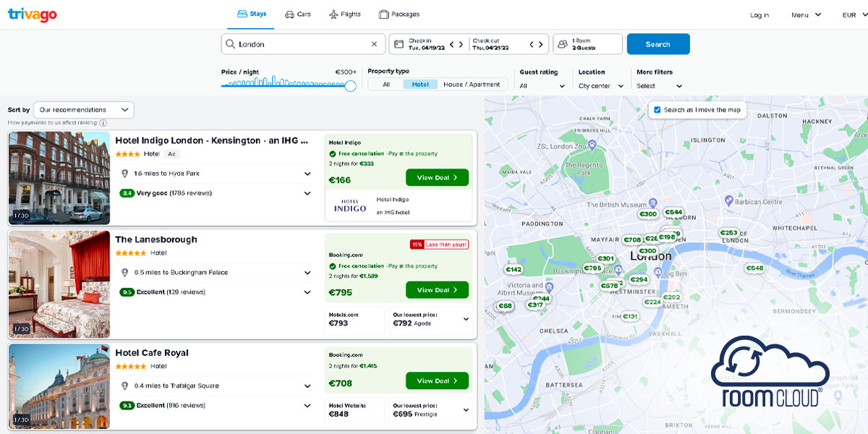Select the €142 price marker on the map
The image size is (868, 434).
click(x=514, y=270)
